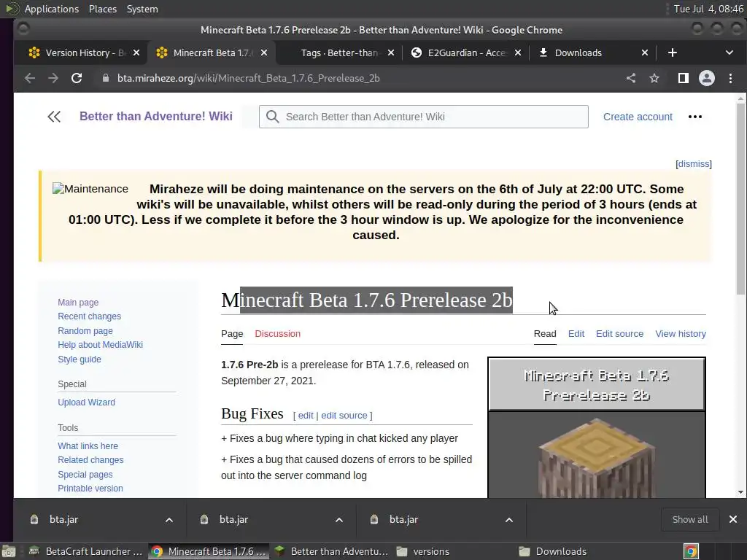Click the address bar URL
Image resolution: width=747 pixels, height=560 pixels.
pyautogui.click(x=248, y=78)
